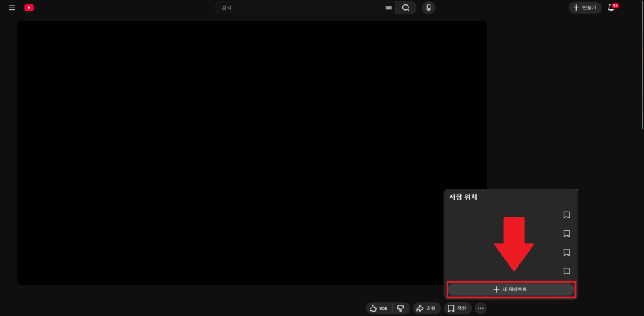Like the video with 950 thumbs-up

pyautogui.click(x=379, y=308)
